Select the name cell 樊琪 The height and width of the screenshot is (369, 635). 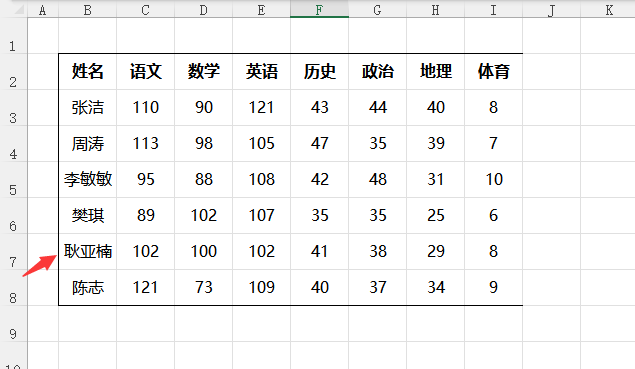click(x=87, y=215)
